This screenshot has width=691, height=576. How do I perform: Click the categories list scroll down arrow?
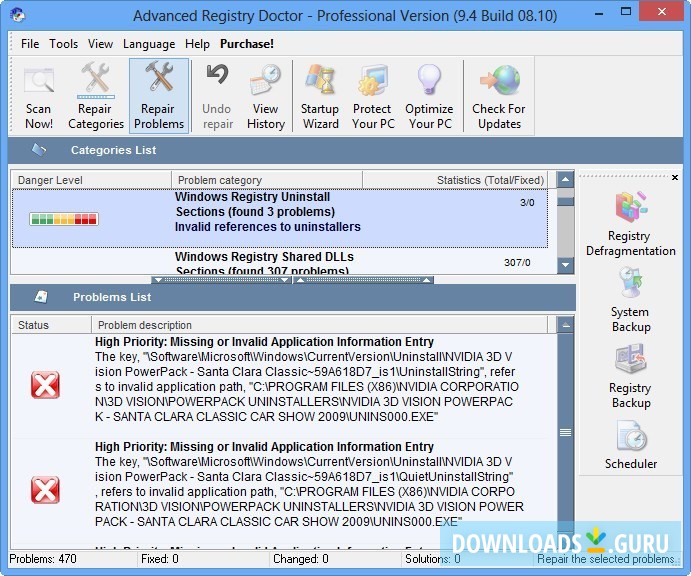(x=565, y=265)
